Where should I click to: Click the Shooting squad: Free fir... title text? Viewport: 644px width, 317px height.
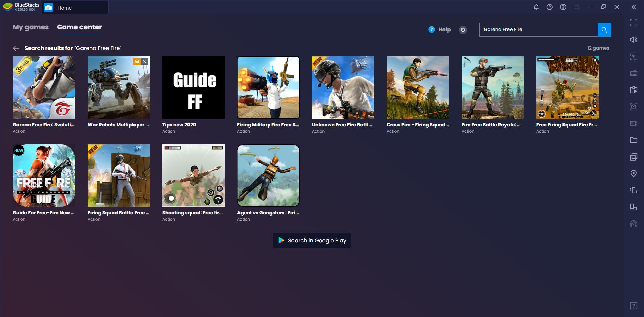(193, 213)
